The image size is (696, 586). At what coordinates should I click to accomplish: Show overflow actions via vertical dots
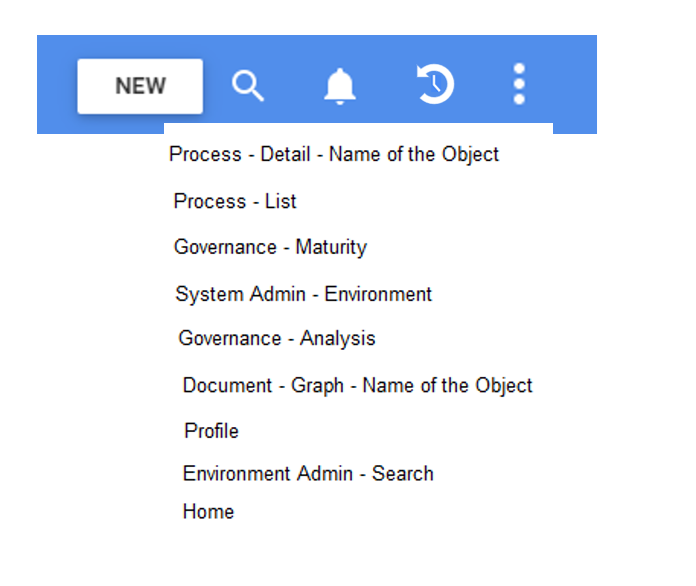point(519,85)
